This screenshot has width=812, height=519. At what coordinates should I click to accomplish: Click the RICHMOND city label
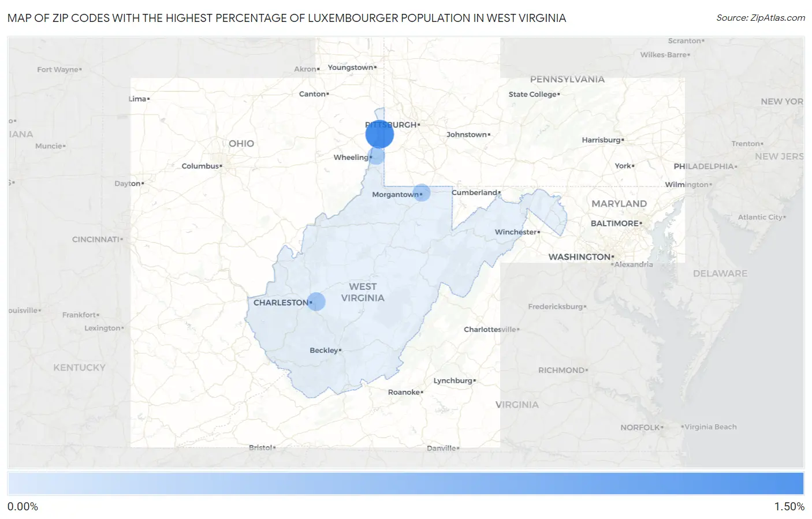[561, 371]
